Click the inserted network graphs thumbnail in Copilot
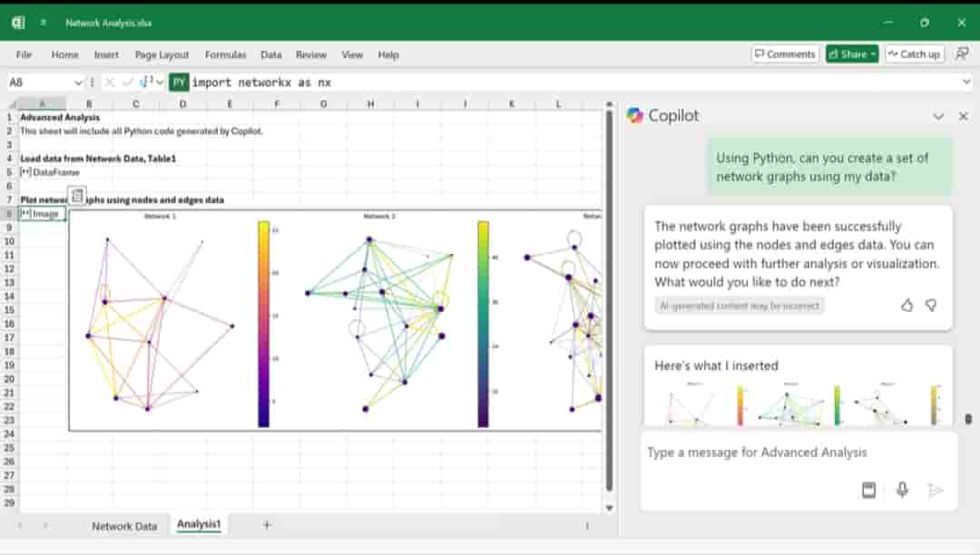980x555 pixels. [x=799, y=404]
